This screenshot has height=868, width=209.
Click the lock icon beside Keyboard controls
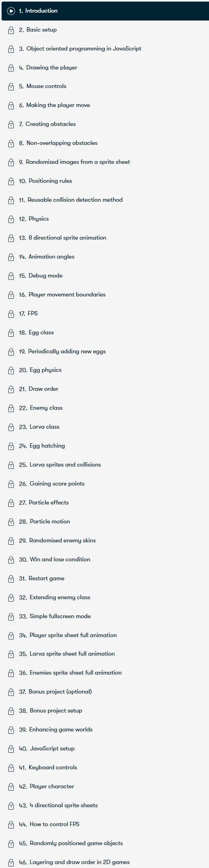11,768
